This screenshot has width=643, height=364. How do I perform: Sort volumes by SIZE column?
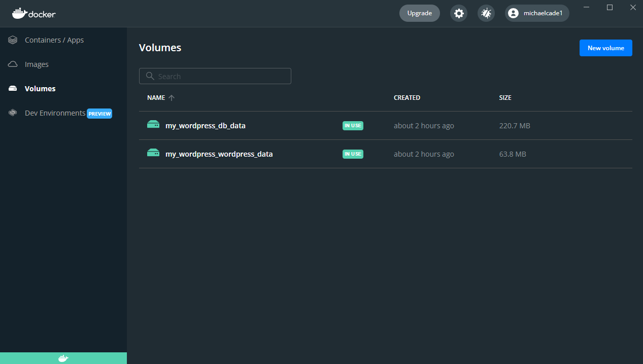click(x=505, y=98)
